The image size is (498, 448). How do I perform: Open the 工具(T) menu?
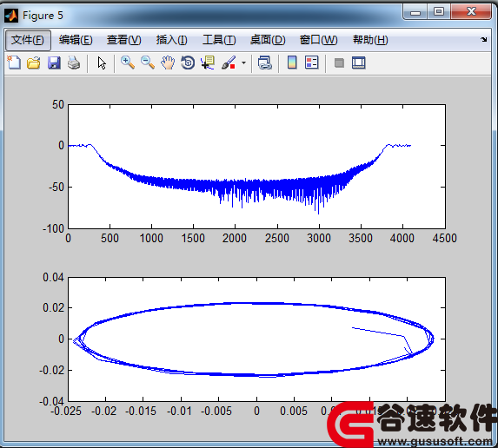click(x=219, y=40)
